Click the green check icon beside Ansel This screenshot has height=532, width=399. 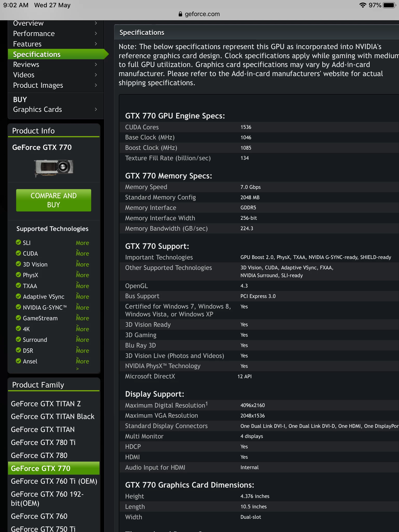[x=18, y=361]
